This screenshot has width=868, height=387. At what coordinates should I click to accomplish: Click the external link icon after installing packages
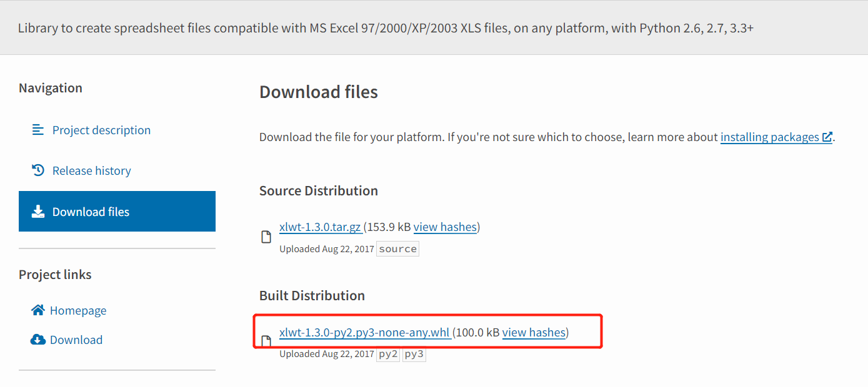[x=827, y=137]
